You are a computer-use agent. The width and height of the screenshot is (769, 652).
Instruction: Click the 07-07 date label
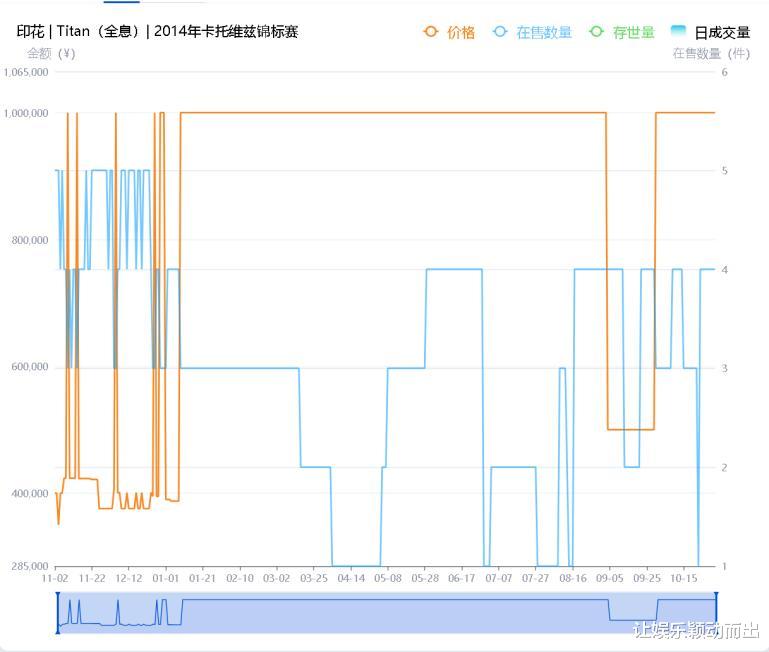click(x=499, y=578)
